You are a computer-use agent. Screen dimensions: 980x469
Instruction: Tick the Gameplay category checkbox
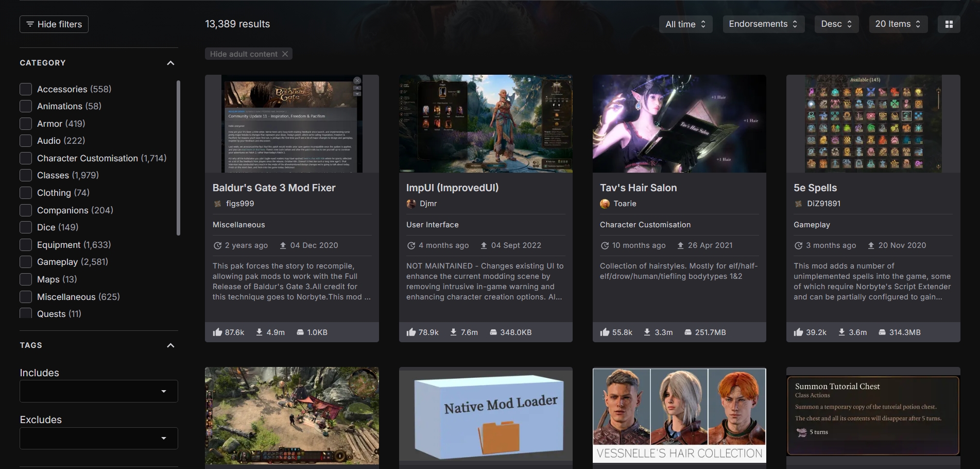[26, 262]
